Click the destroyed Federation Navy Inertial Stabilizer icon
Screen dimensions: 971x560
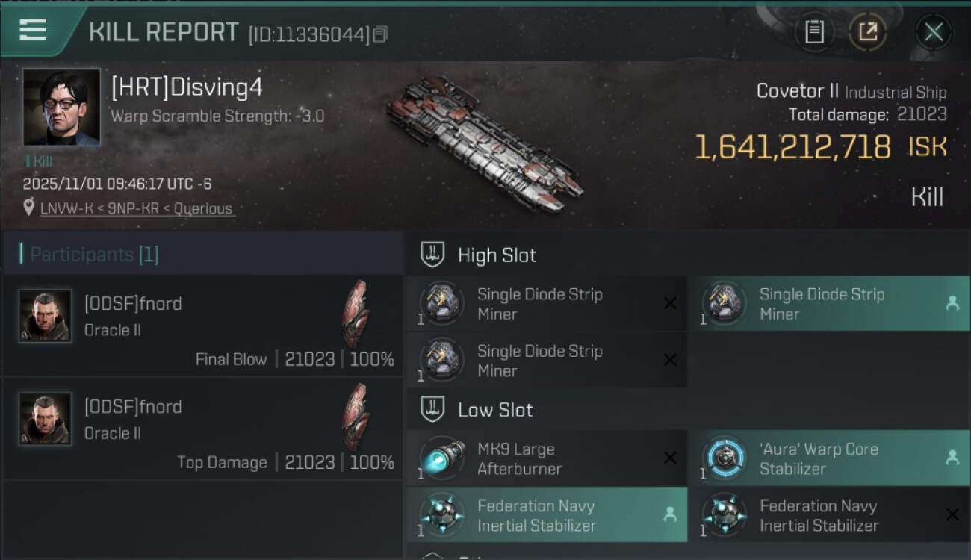tap(724, 515)
